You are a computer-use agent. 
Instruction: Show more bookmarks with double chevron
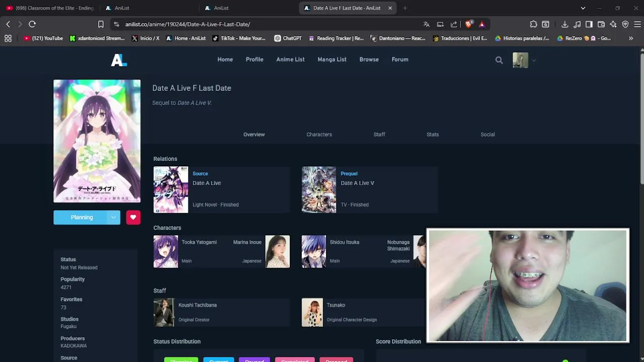(x=631, y=38)
